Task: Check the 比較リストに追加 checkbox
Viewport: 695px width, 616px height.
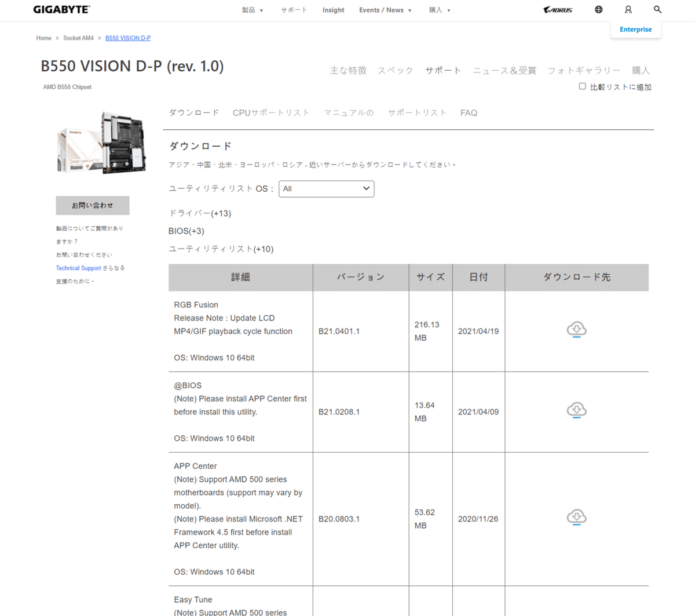Action: [x=583, y=86]
